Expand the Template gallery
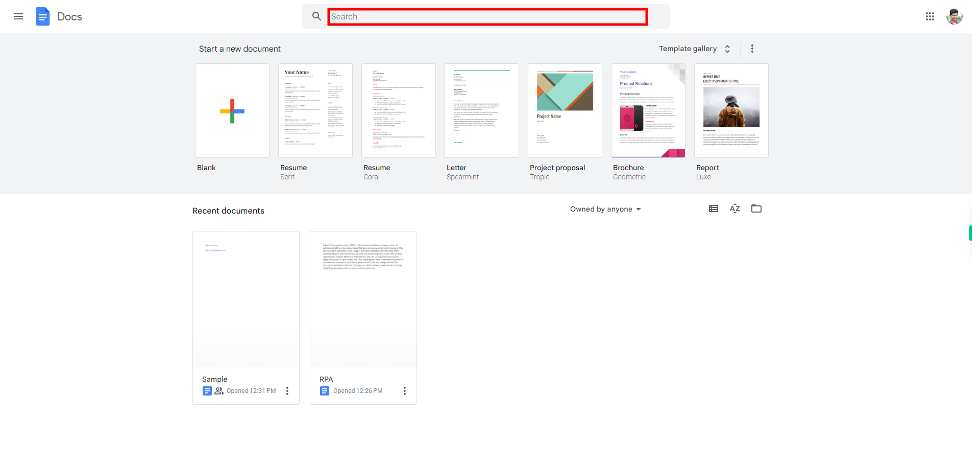 (x=694, y=49)
